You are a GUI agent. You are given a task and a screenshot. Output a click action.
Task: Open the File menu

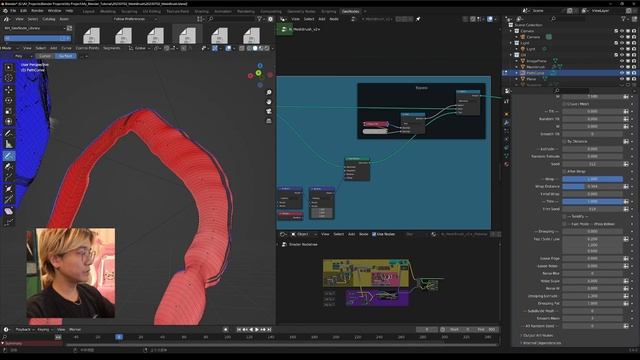(13, 11)
